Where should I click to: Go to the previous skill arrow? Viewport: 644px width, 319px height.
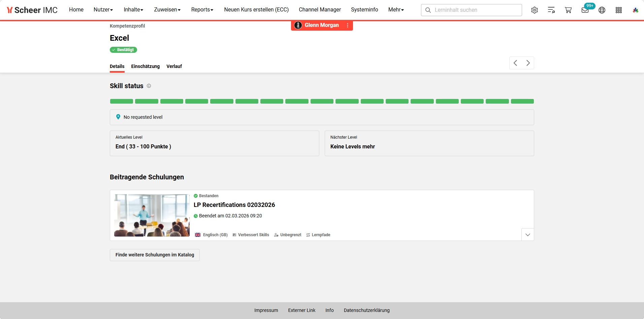pyautogui.click(x=515, y=63)
